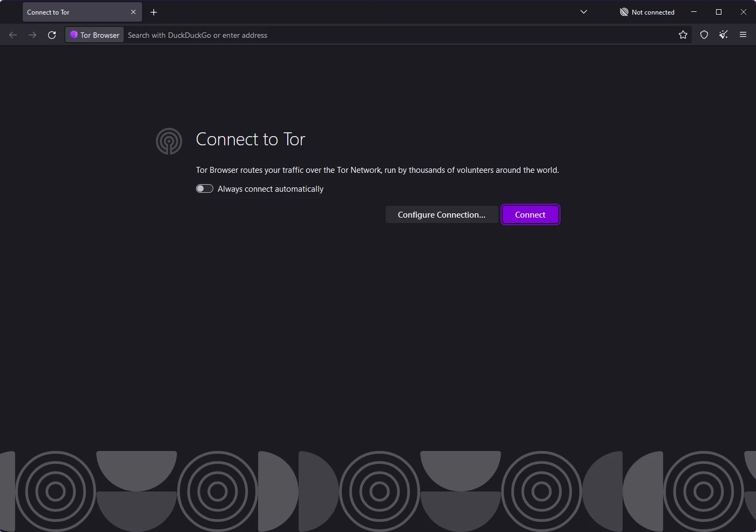Open the hamburger application menu

pos(743,35)
